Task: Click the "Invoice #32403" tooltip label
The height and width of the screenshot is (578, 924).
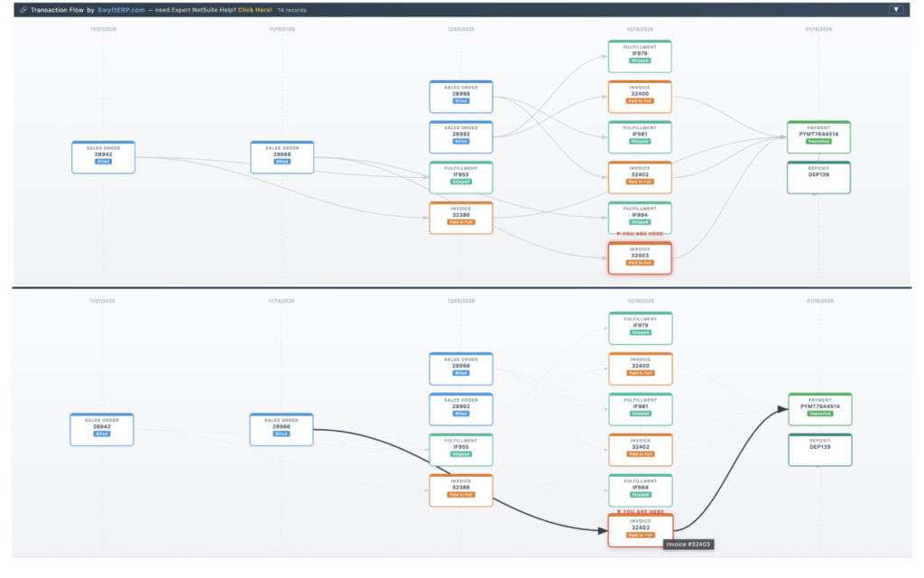Action: pos(688,545)
